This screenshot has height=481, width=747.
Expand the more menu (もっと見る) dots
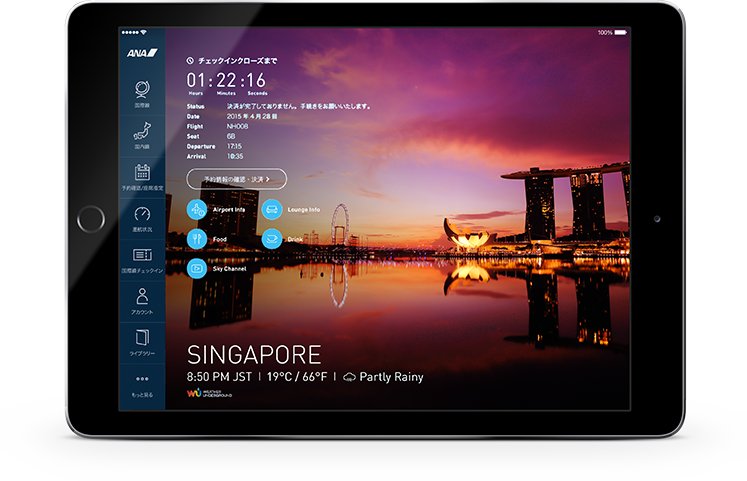click(x=142, y=380)
